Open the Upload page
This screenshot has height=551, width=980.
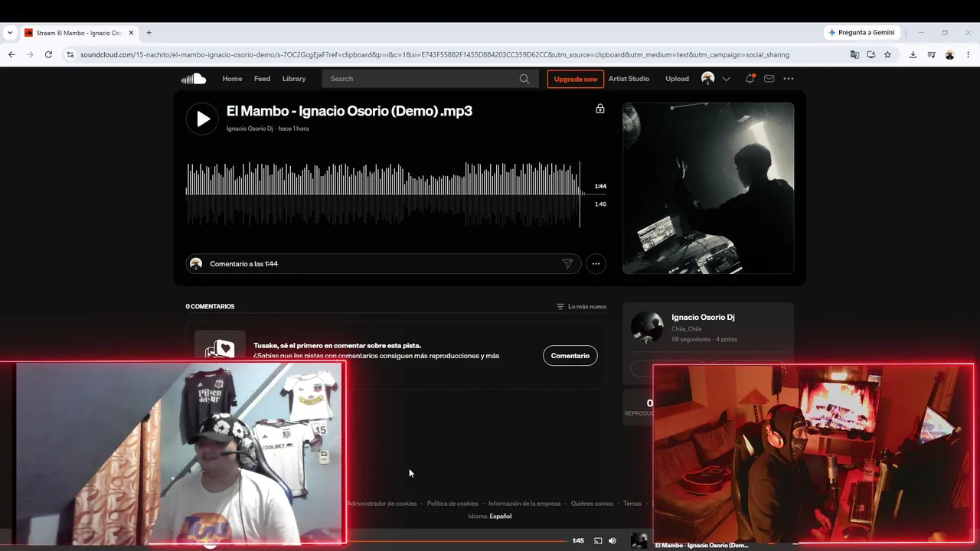click(x=677, y=79)
